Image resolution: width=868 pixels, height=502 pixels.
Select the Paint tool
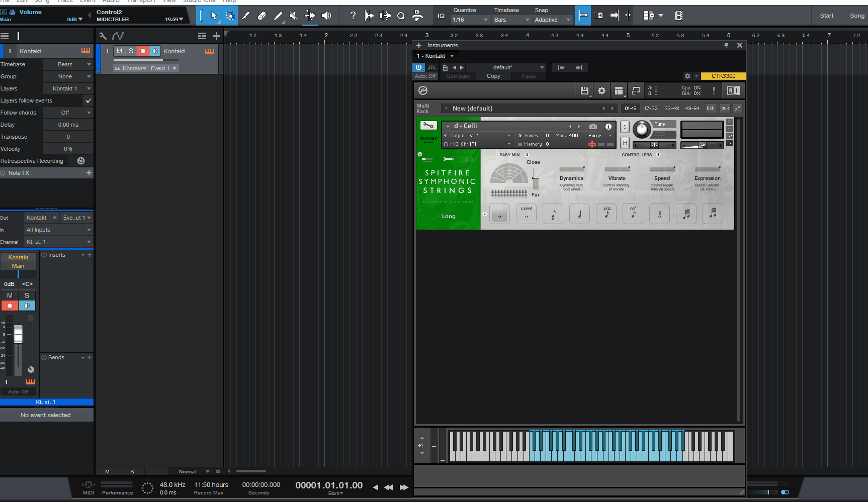tap(278, 16)
